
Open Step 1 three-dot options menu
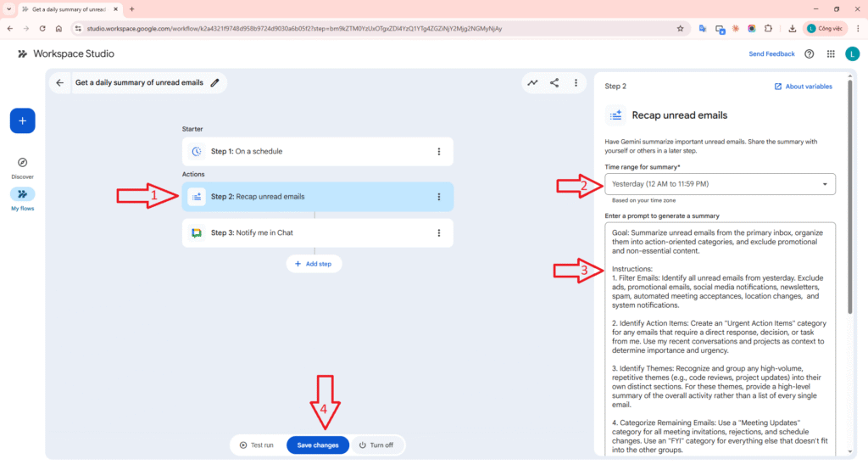pos(438,151)
